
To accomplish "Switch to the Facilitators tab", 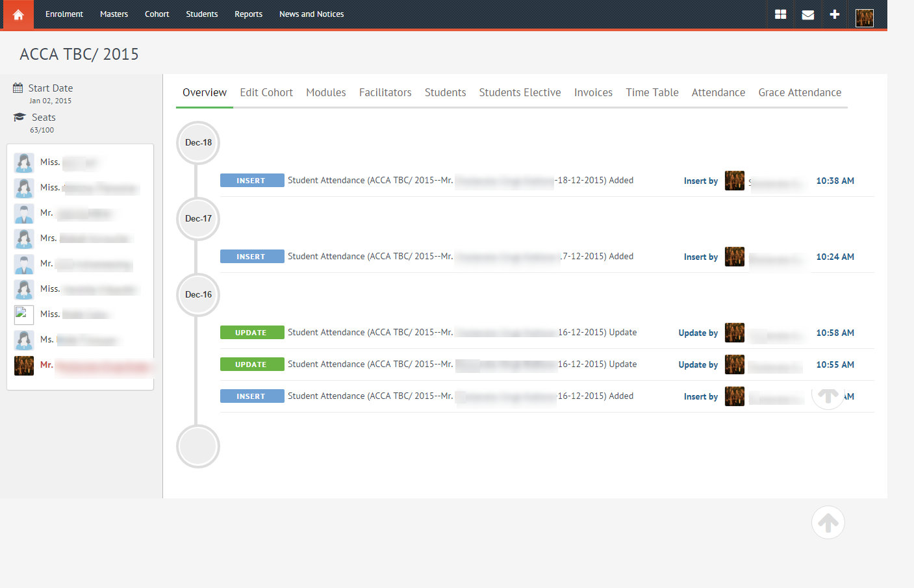I will point(385,92).
